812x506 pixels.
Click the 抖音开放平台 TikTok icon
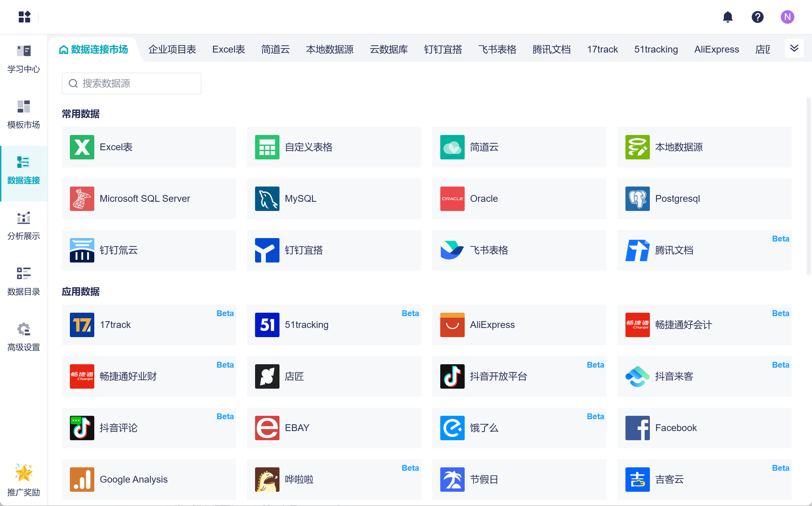point(452,376)
